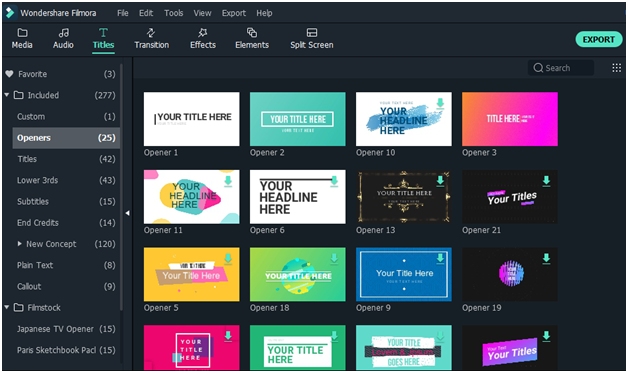Open the Favorite category
628x373 pixels.
coord(60,74)
